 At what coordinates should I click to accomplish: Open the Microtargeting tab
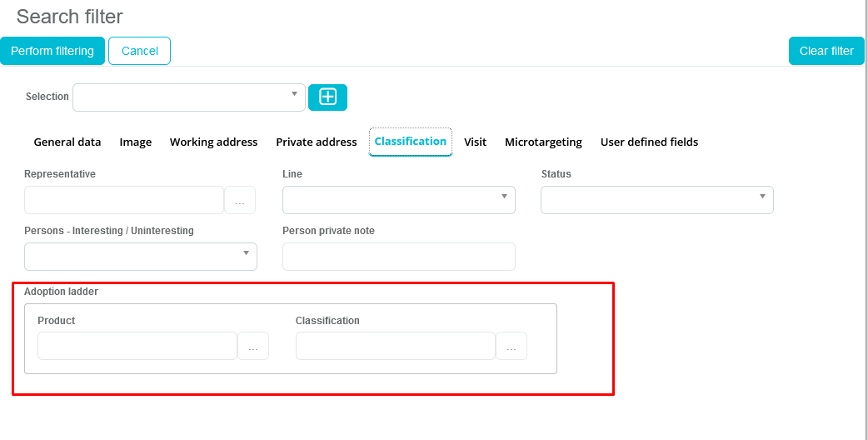[543, 142]
